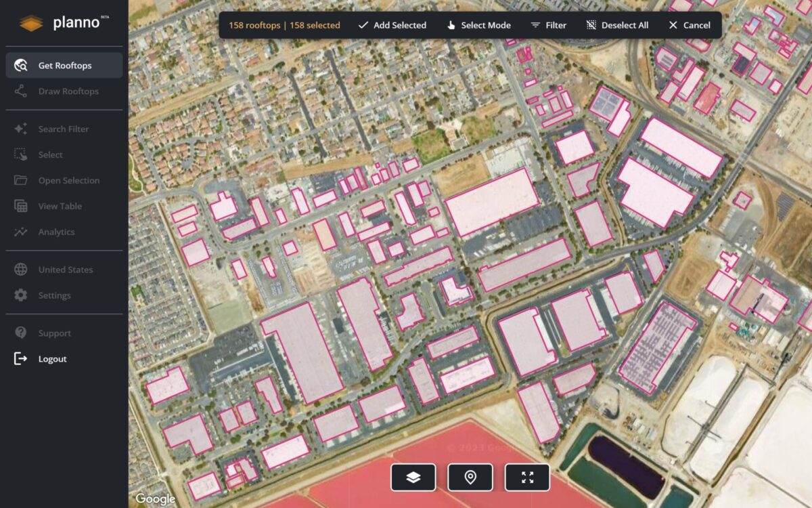Change the United States country setting
The width and height of the screenshot is (812, 508).
click(64, 270)
